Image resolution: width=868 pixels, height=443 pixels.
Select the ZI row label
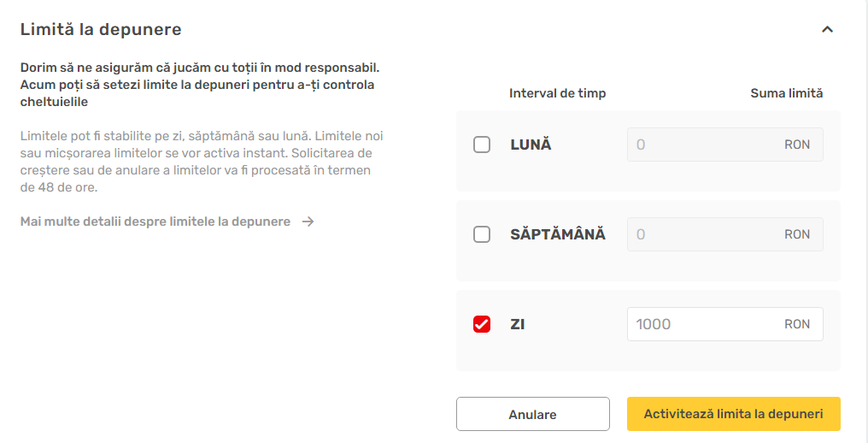[517, 324]
